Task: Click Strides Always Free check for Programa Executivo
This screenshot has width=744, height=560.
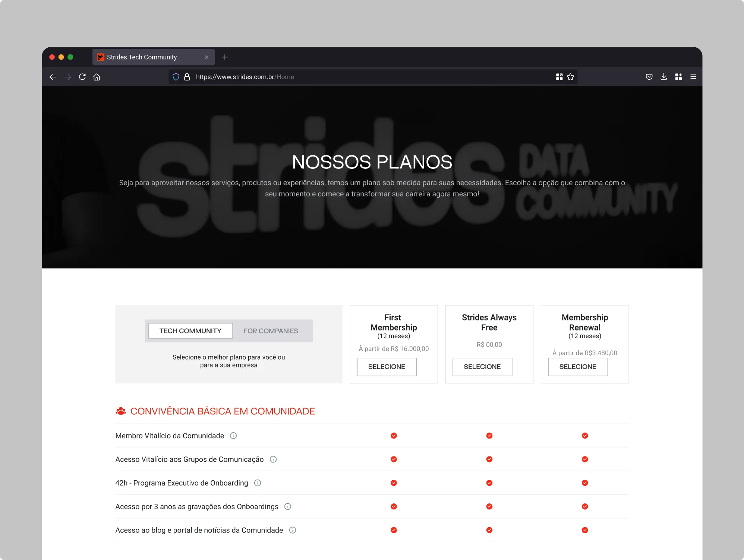Action: pos(489,483)
